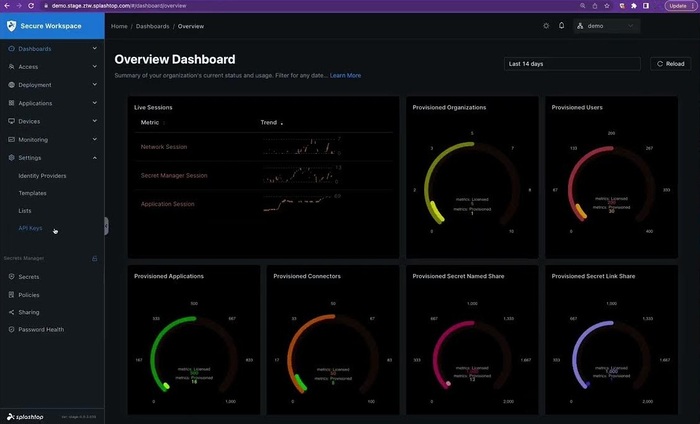Viewport: 700px width, 424px height.
Task: Open the notifications bell
Action: pos(561,26)
